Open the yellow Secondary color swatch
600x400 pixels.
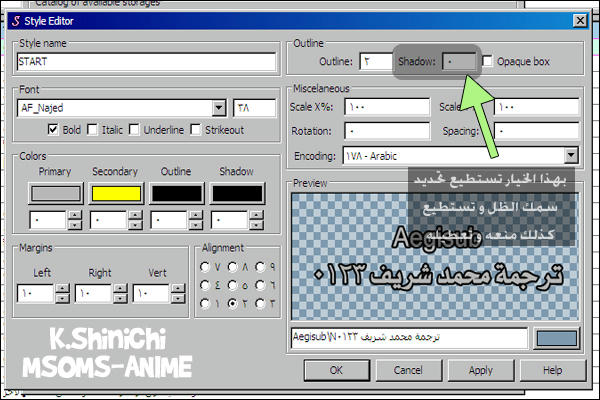coord(114,192)
